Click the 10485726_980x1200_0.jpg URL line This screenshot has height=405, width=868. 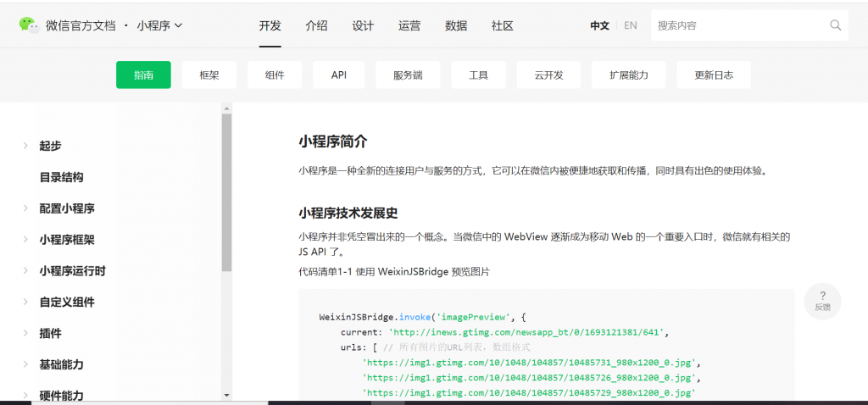point(532,378)
